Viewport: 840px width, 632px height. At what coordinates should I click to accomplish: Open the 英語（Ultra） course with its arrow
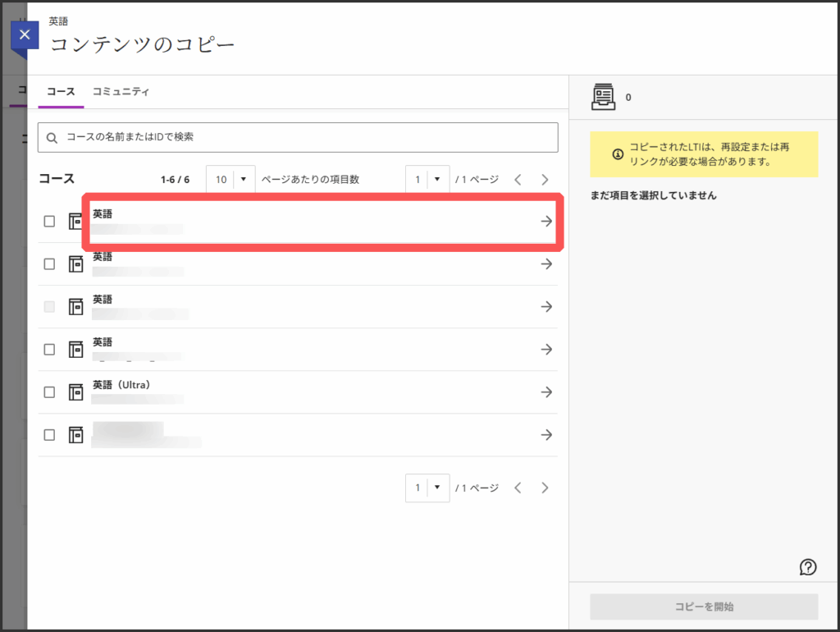point(546,392)
